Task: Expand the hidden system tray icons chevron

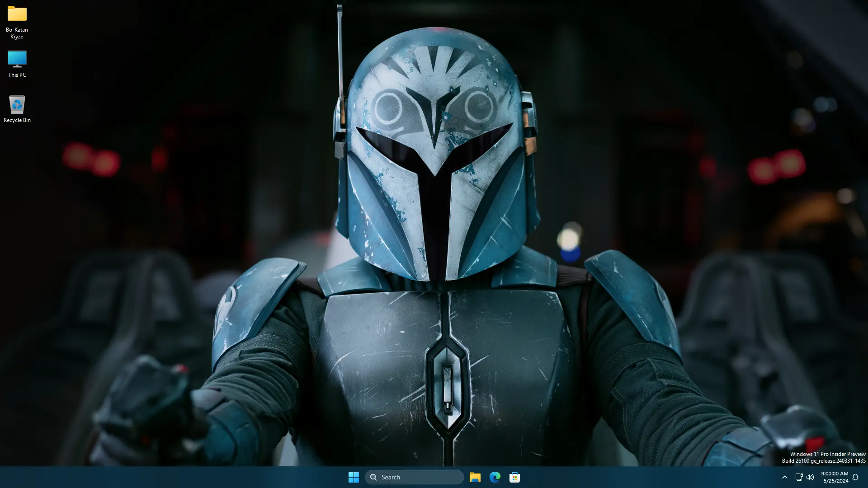Action: 785,477
